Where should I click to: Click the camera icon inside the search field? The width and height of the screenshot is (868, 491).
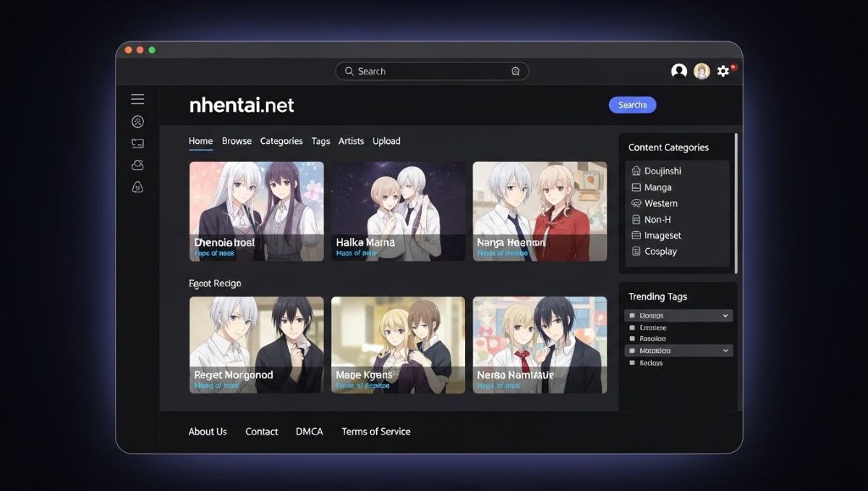coord(515,71)
